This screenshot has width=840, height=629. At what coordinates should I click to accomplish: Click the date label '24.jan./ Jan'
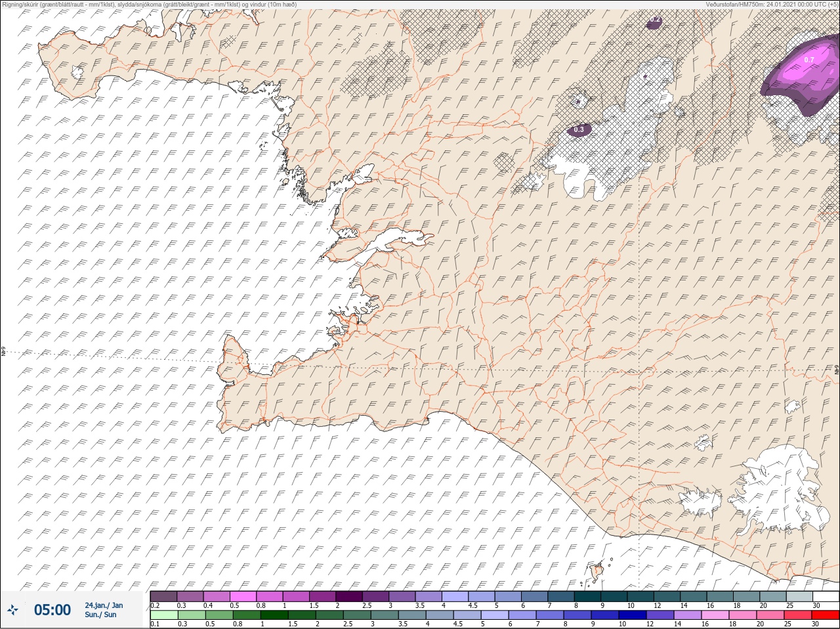(104, 605)
